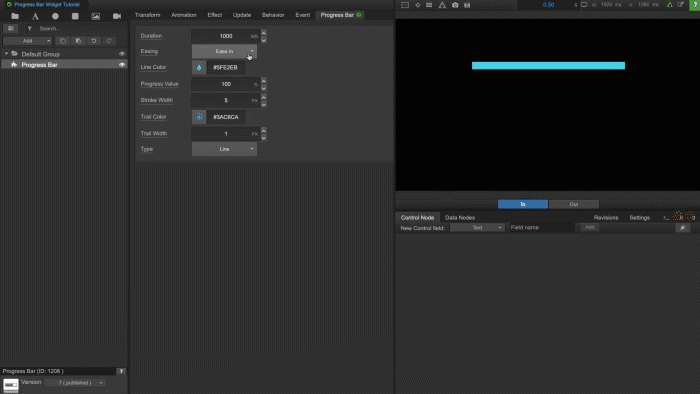Decrease the Progress Value stepper

click(x=264, y=88)
